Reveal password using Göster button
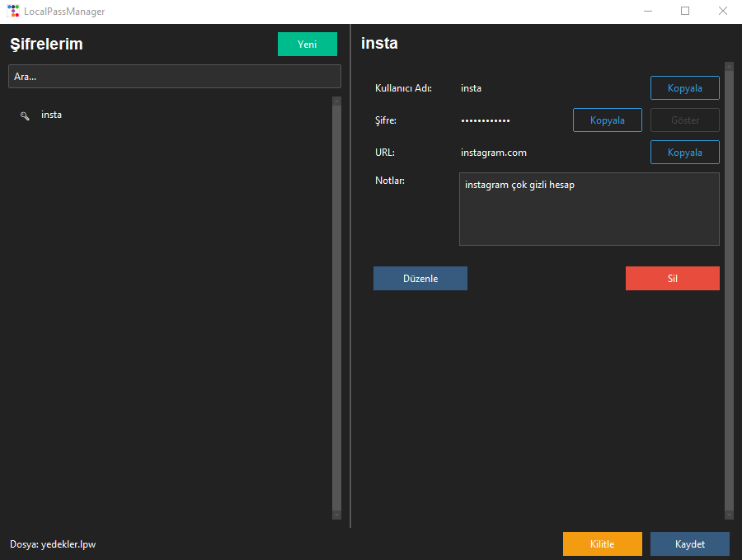Viewport: 742px width, 560px height. tap(685, 120)
